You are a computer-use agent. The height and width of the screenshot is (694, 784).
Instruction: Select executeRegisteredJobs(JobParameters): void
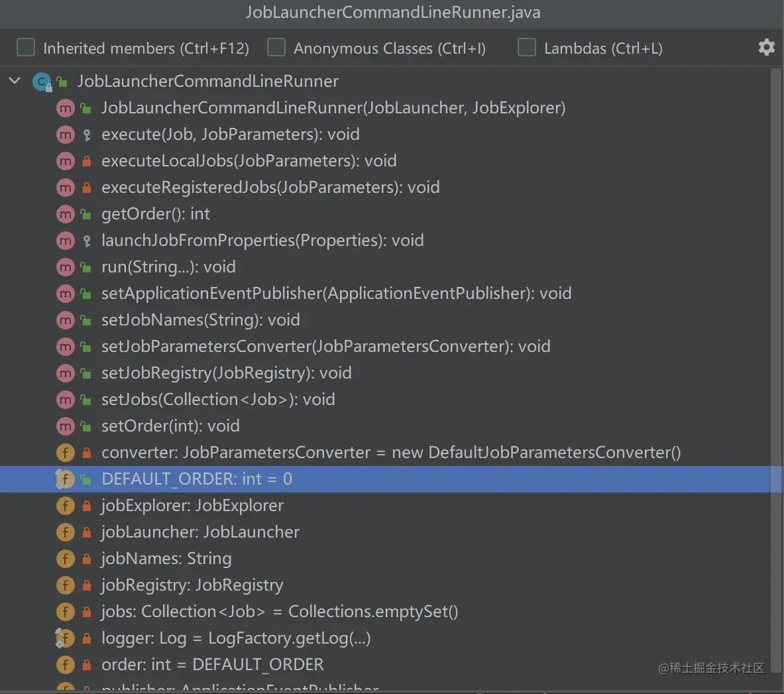pyautogui.click(x=270, y=188)
